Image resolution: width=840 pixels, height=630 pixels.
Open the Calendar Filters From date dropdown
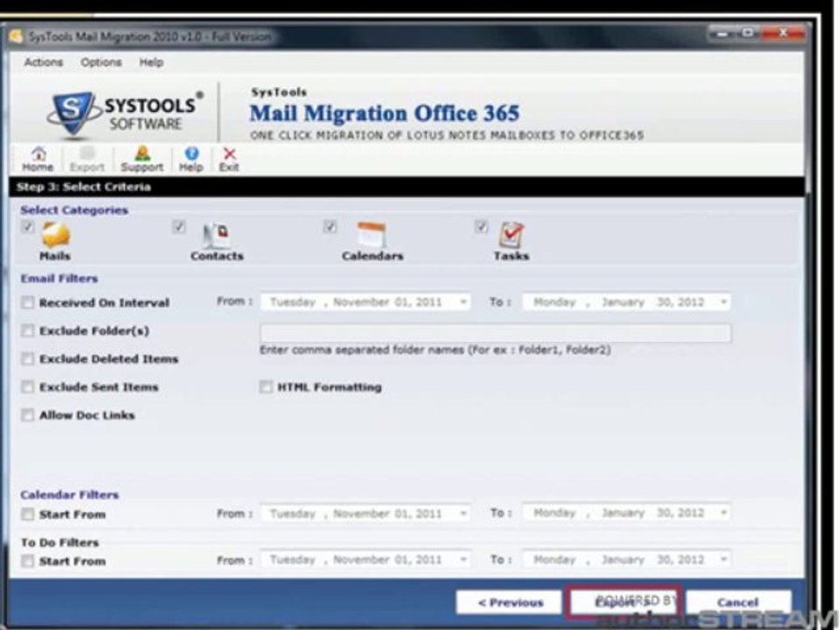coord(463,514)
